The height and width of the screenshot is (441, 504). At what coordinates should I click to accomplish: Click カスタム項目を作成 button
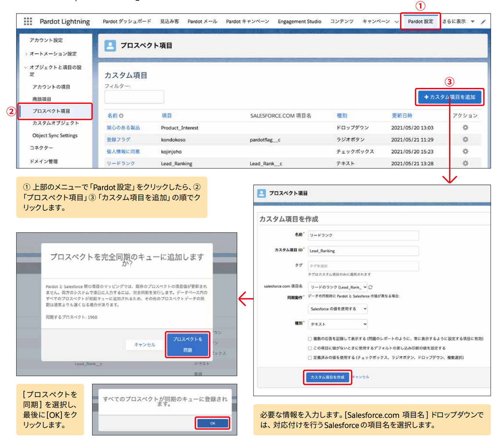[x=327, y=377]
